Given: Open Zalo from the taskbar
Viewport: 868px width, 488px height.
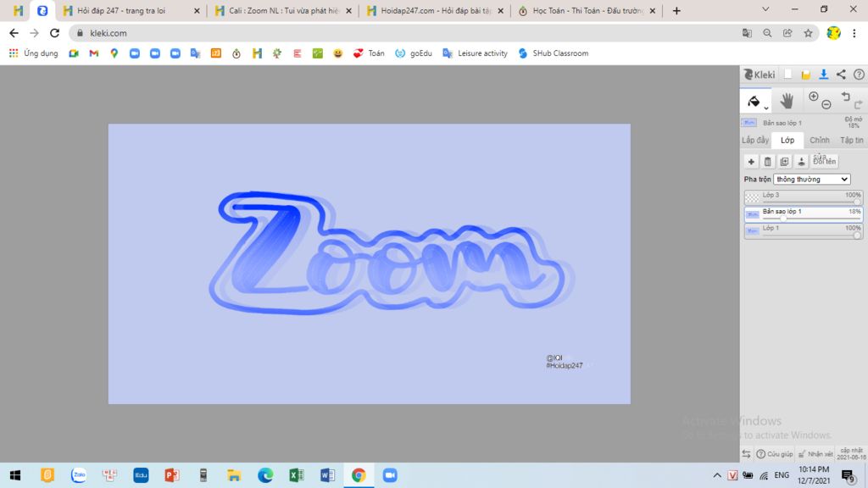Looking at the screenshot, I should tap(79, 475).
